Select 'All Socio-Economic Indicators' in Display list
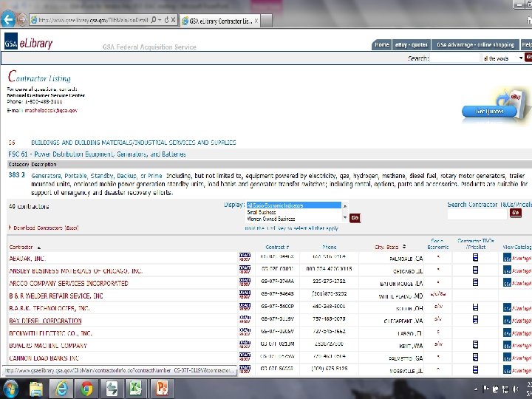This screenshot has height=399, width=532. (x=294, y=205)
